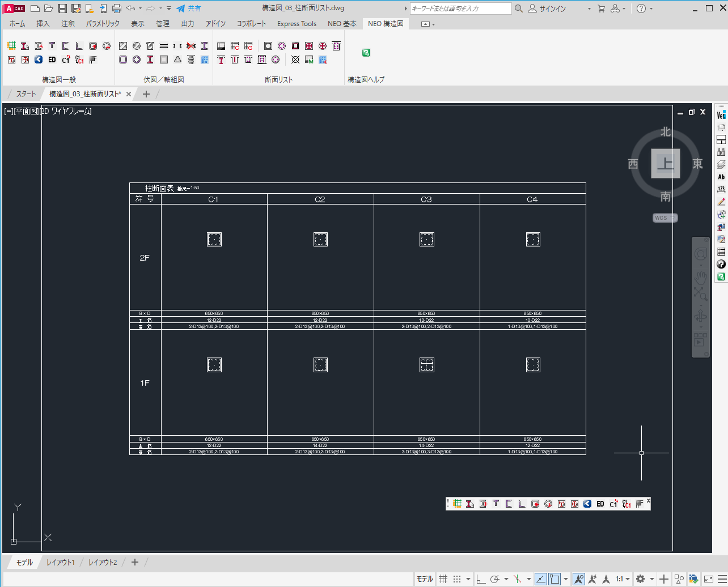Click the 共有 share button

(189, 8)
